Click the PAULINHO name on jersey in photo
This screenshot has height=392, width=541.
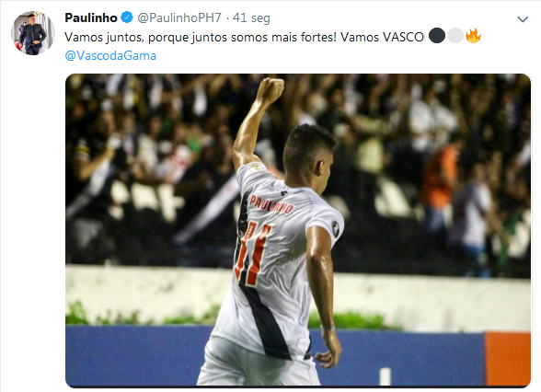click(270, 204)
